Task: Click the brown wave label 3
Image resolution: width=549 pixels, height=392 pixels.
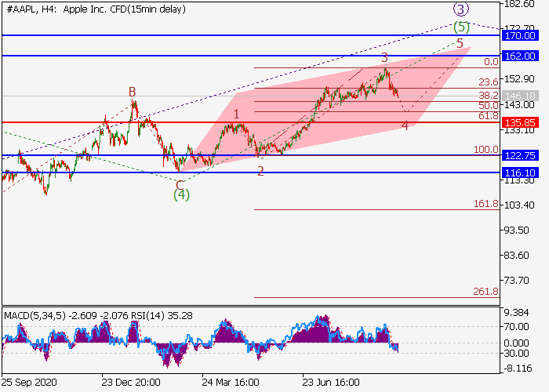Action: [x=384, y=57]
